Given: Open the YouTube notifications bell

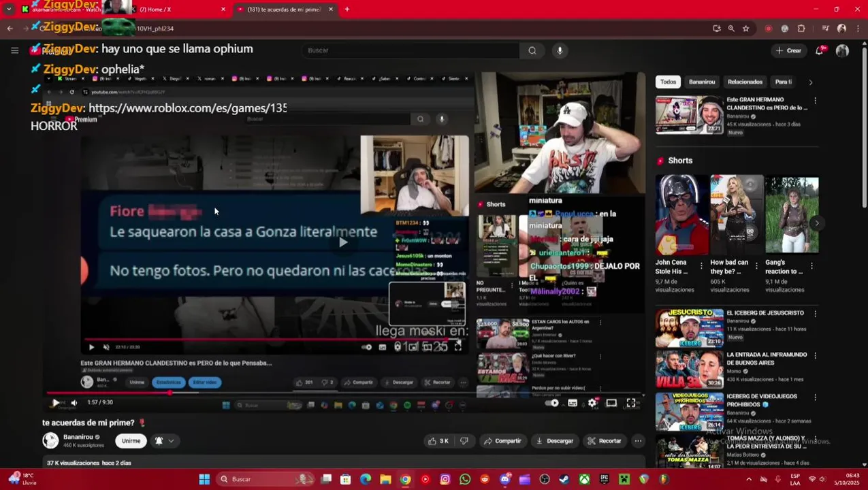Looking at the screenshot, I should click(x=820, y=50).
